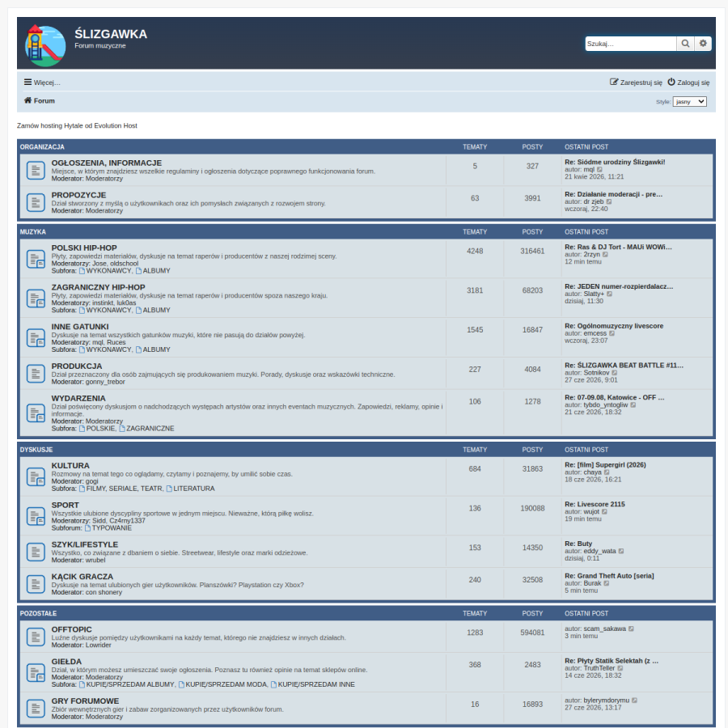Click the ŚLIZGAWKA site title
Image resolution: width=728 pixels, height=728 pixels.
point(111,34)
